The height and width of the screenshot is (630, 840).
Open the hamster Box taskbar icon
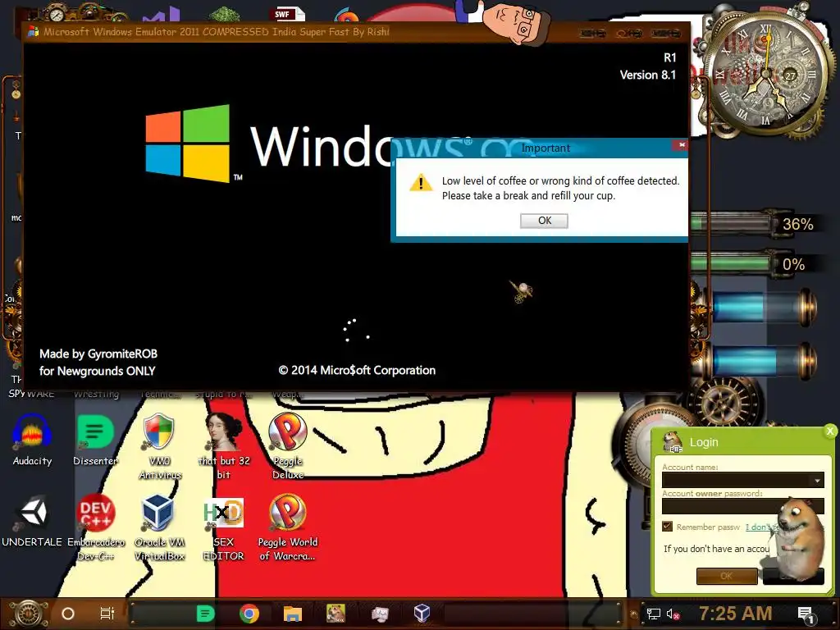click(336, 614)
